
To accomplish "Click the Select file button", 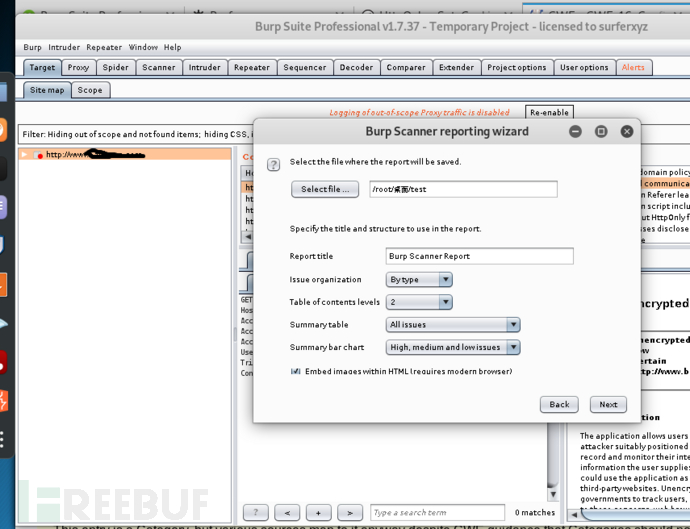I will point(325,189).
